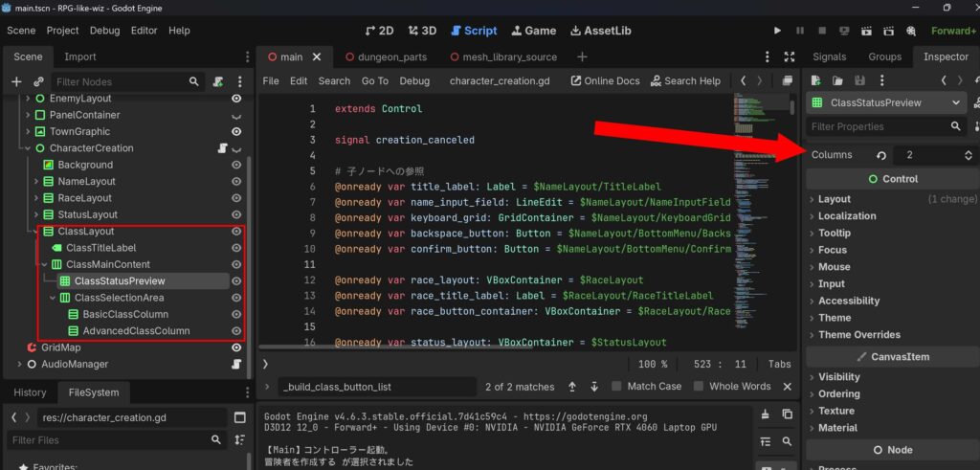Viewport: 980px width, 470px height.
Task: Pause the running project
Action: 799,30
